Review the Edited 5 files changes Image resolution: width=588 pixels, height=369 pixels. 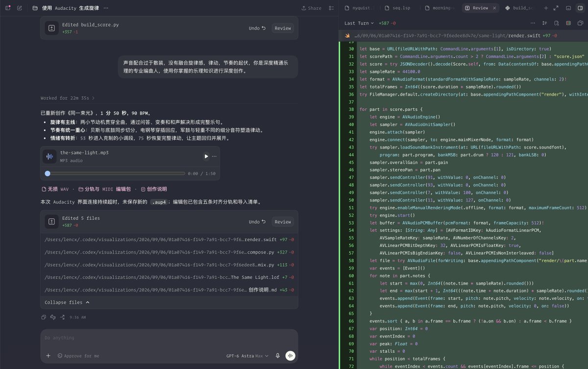click(x=283, y=221)
